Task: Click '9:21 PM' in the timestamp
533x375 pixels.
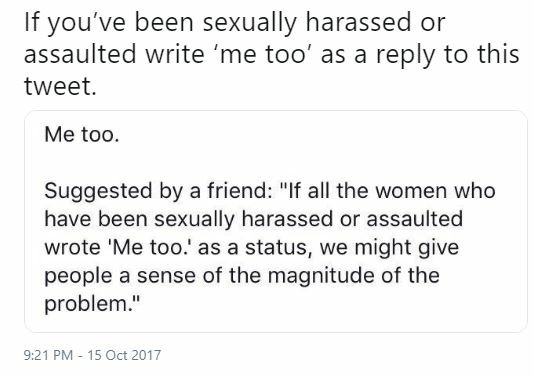Action: tap(48, 355)
